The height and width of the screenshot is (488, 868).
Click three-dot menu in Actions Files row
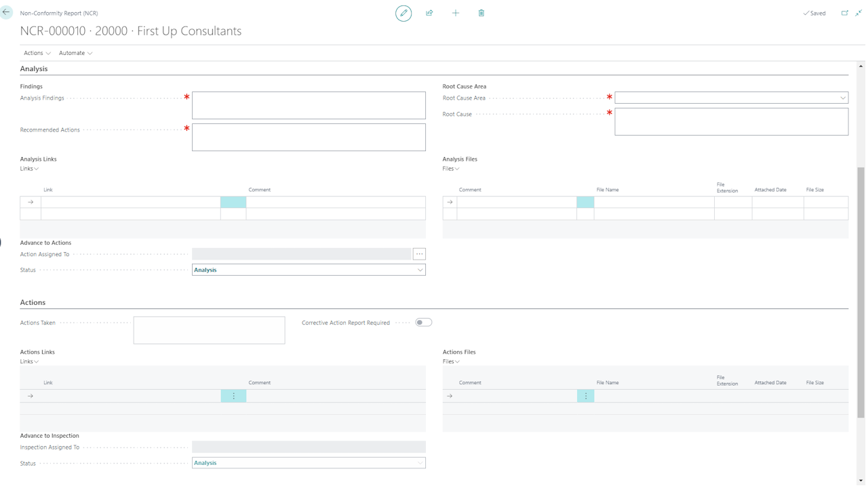(x=586, y=396)
